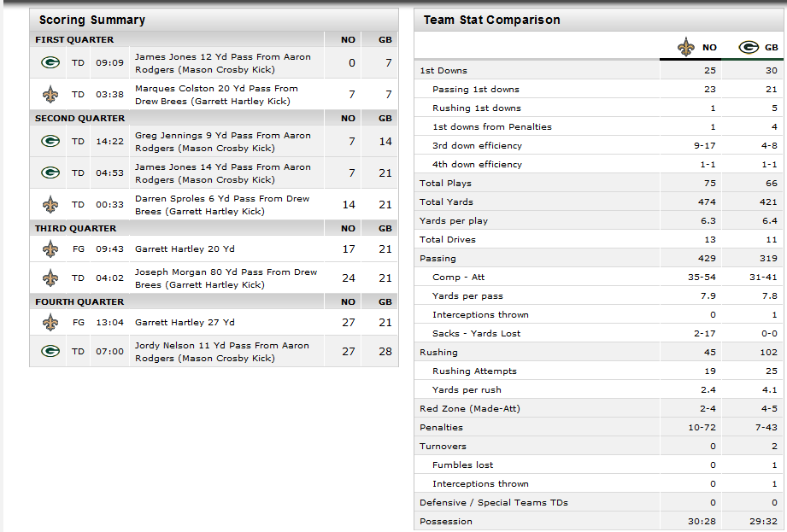Click Packers logo in Team Stat Comparison header
This screenshot has height=532, width=787.
click(749, 47)
